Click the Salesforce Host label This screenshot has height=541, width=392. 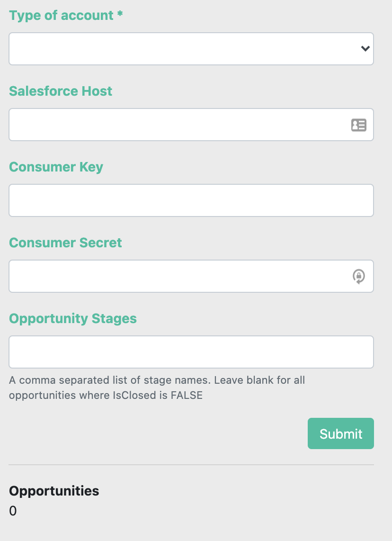(x=61, y=91)
